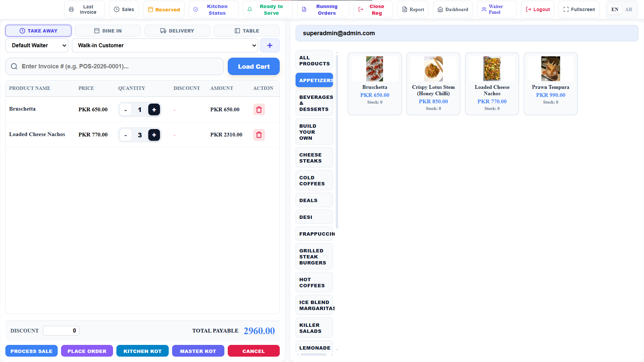The height and width of the screenshot is (362, 644).
Task: Switch to Table order type
Action: tap(247, 31)
